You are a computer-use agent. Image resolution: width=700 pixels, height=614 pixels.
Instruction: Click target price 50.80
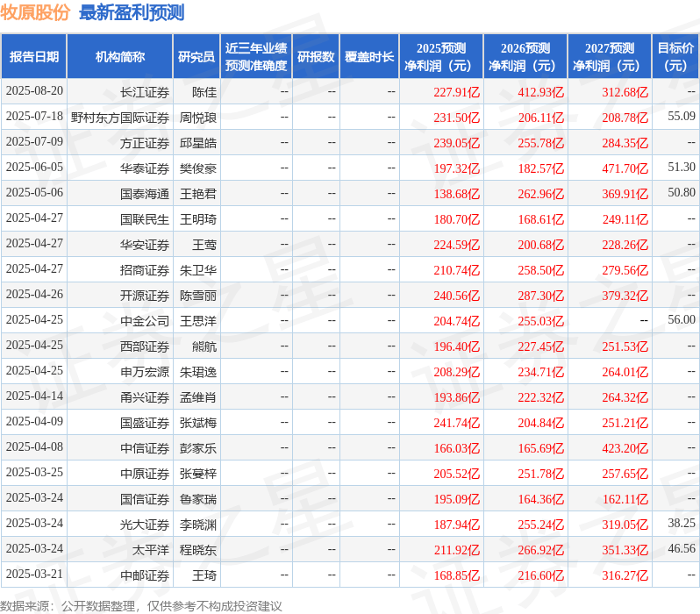pos(682,192)
